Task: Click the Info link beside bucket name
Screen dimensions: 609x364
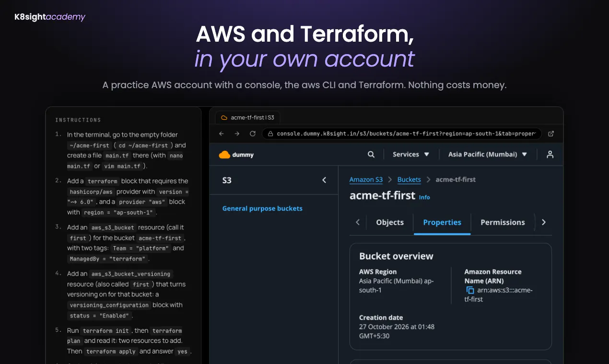Action: (424, 197)
